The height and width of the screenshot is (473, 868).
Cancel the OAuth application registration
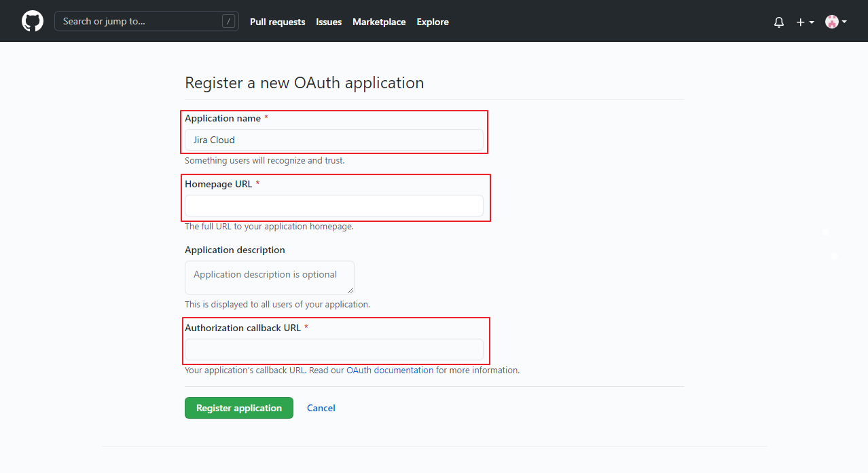tap(321, 408)
